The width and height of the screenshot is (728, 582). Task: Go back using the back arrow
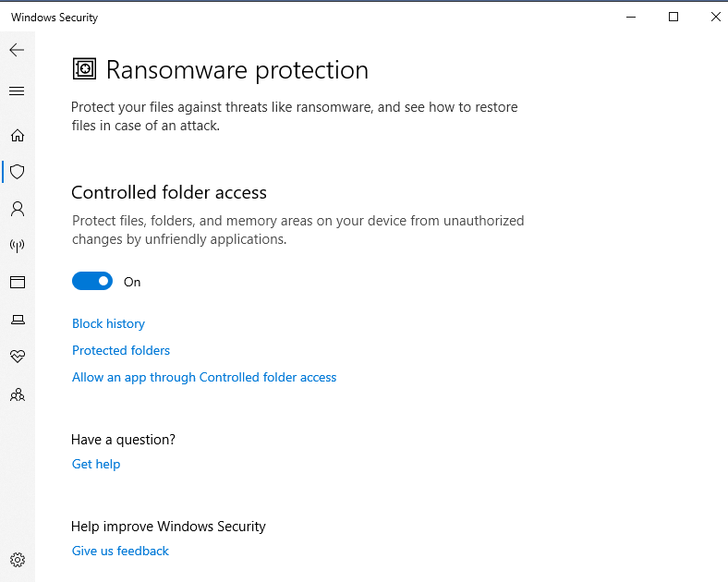tap(17, 50)
